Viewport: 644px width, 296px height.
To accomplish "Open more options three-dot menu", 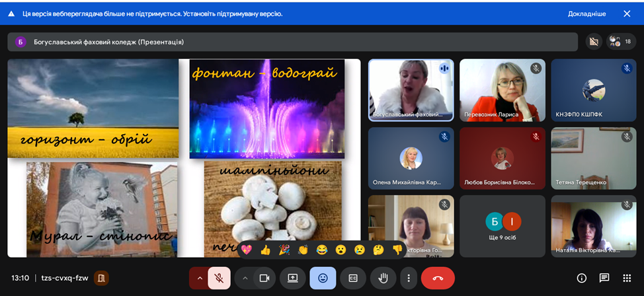I will coord(409,278).
